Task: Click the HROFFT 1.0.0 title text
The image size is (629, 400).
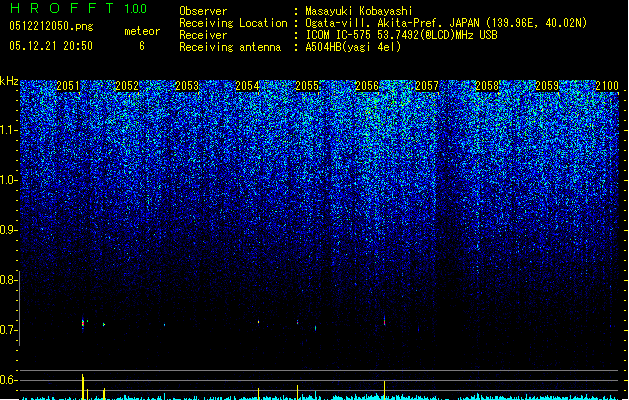Action: [x=79, y=8]
